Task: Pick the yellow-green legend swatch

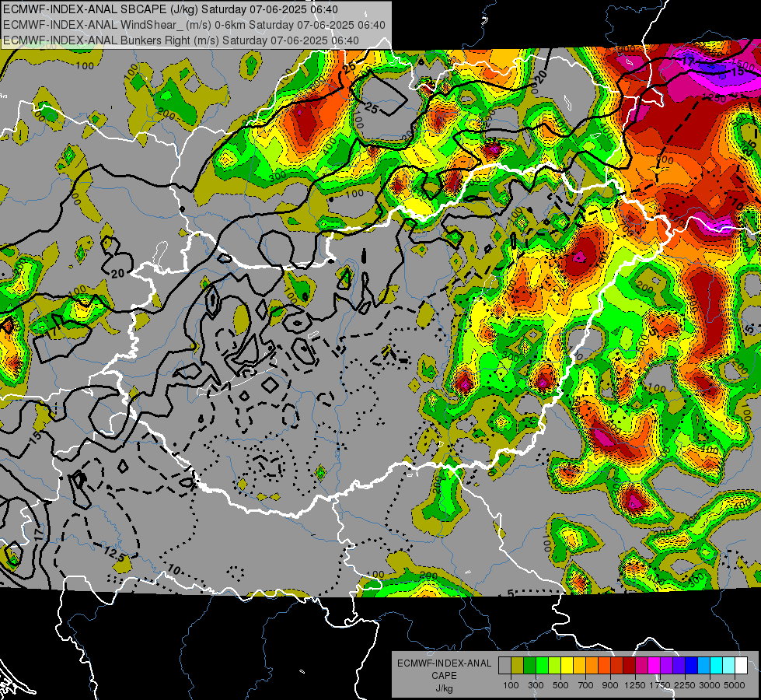Action: click(555, 666)
